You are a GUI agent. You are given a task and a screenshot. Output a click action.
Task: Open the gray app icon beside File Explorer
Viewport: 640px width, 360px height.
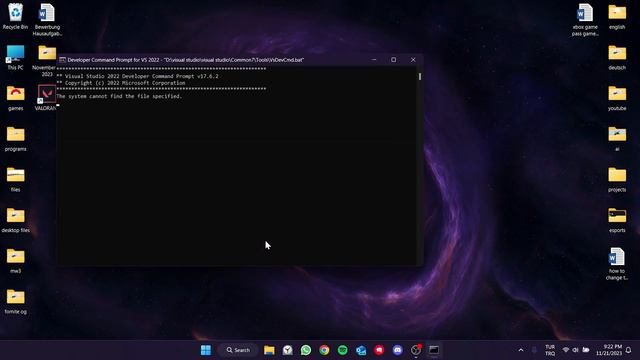[287, 350]
